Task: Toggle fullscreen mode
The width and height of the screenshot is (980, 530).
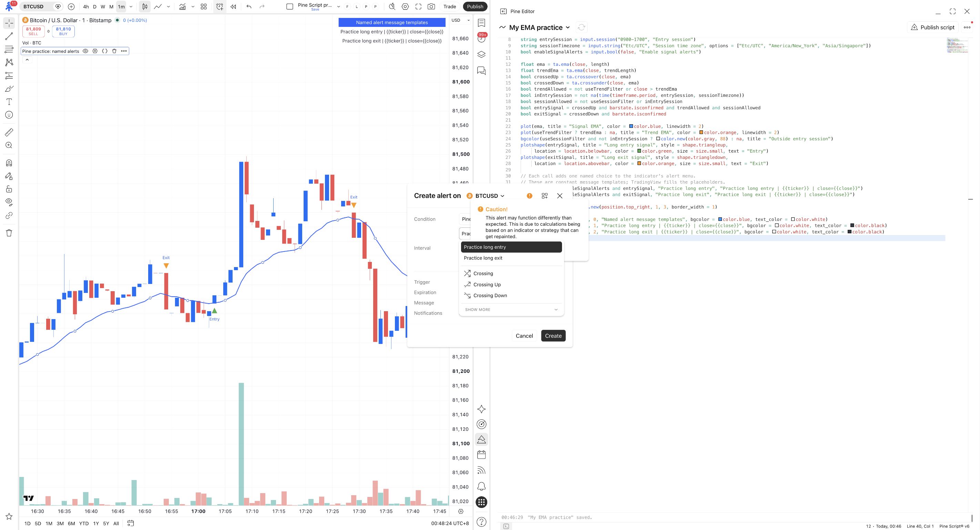Action: (418, 7)
